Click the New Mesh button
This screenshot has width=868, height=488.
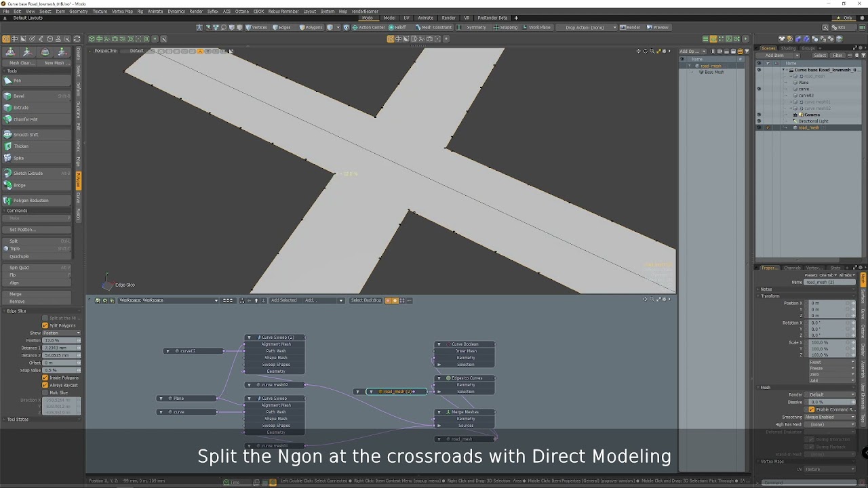[x=55, y=63]
